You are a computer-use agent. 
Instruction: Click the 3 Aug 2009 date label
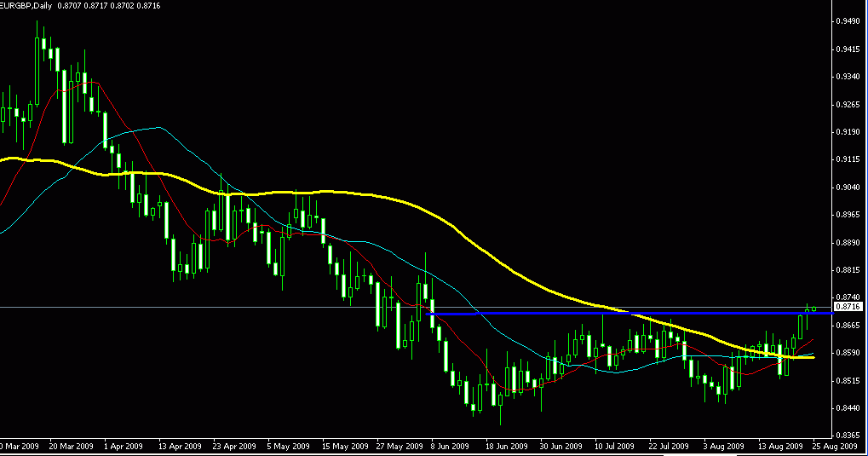[723, 446]
